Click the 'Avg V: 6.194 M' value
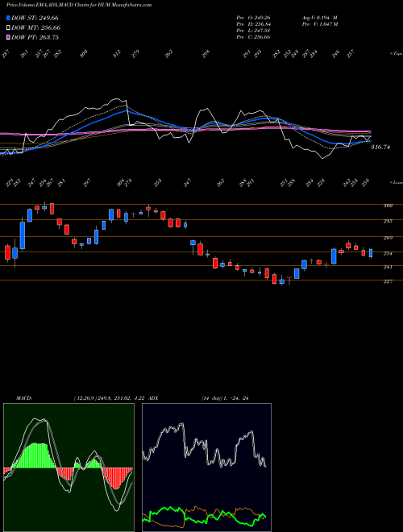This screenshot has height=532, width=403. [319, 18]
